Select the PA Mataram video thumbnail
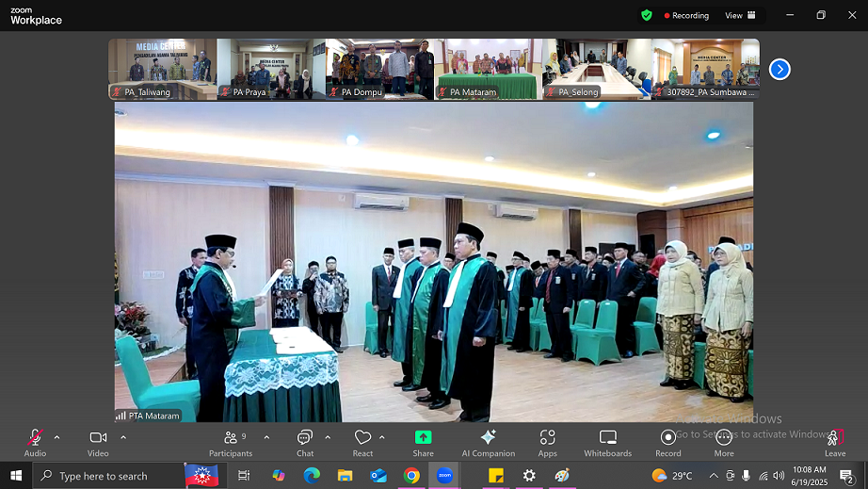The height and width of the screenshot is (489, 868). tap(489, 69)
